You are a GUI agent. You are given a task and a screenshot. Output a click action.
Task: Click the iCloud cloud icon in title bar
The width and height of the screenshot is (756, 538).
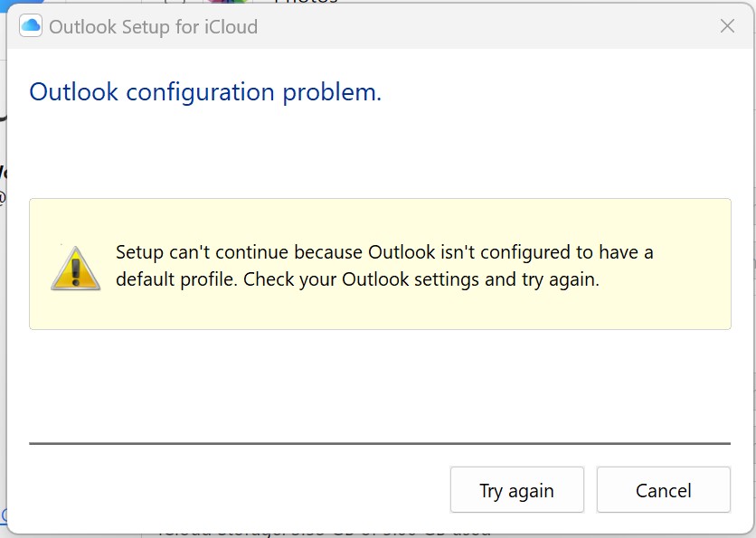pos(31,26)
